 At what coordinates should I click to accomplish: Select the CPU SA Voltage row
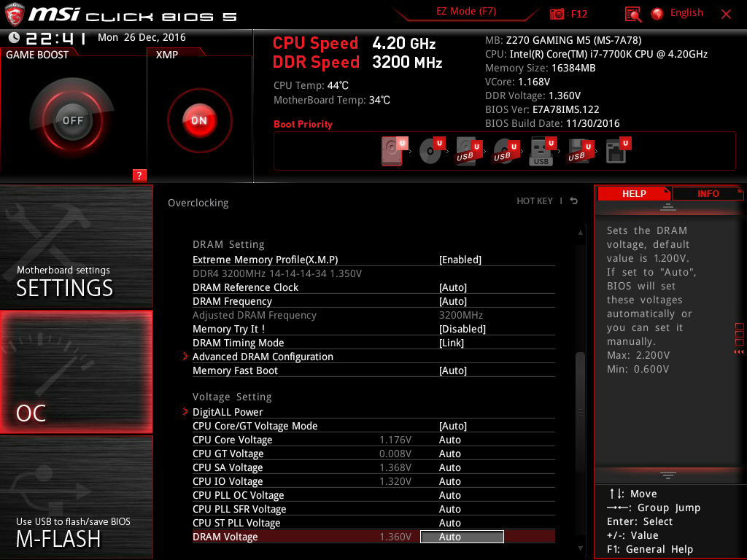pos(373,467)
